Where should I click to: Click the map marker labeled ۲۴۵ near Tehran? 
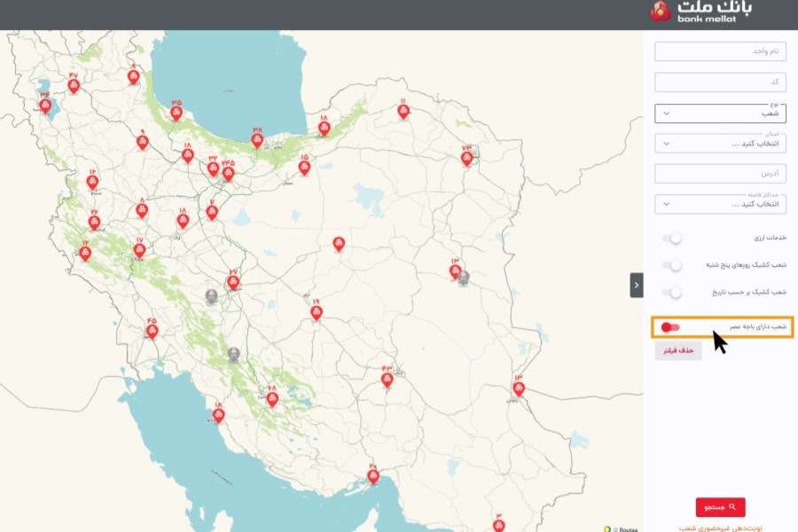[229, 174]
